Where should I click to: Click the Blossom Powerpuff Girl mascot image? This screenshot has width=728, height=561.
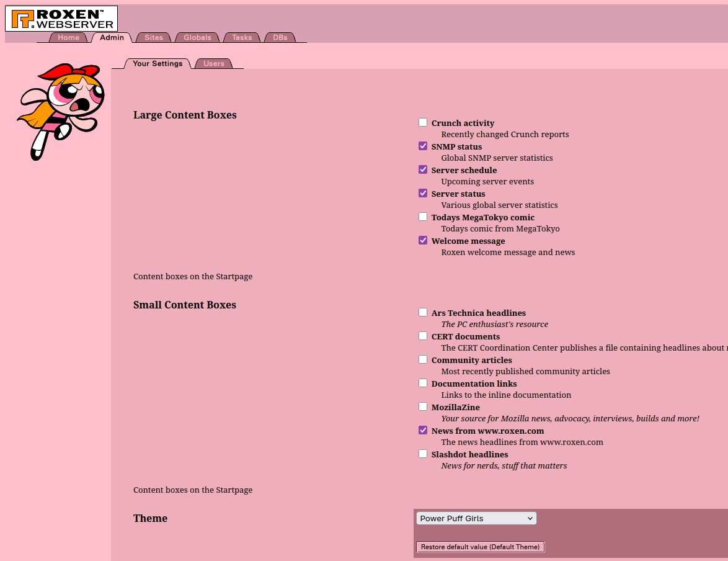tap(61, 112)
